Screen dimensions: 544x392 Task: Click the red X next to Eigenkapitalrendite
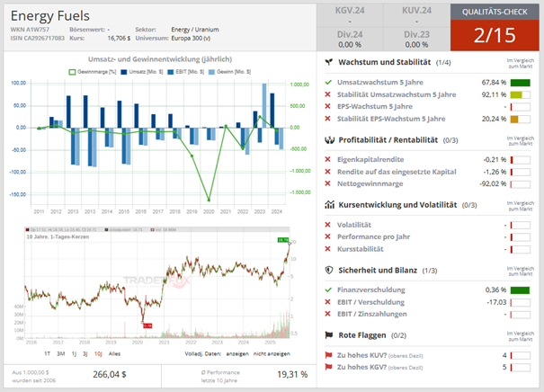pyautogui.click(x=327, y=159)
